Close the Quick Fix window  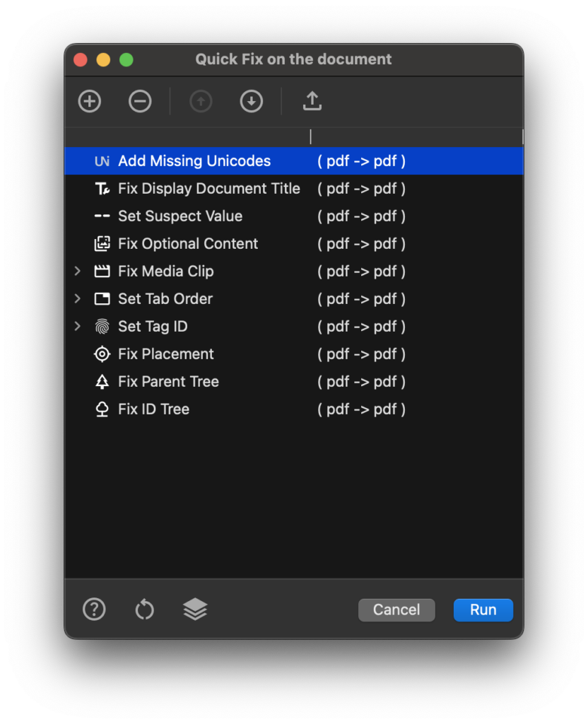(81, 60)
